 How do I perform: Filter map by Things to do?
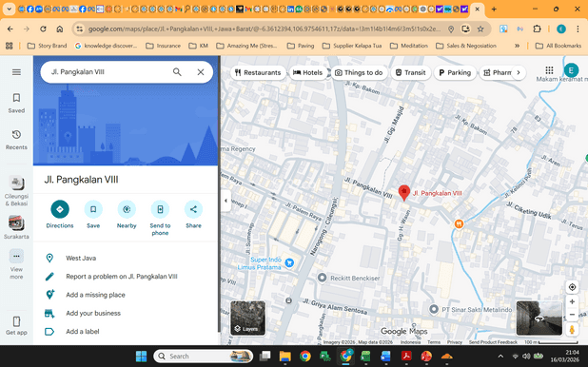tap(359, 72)
